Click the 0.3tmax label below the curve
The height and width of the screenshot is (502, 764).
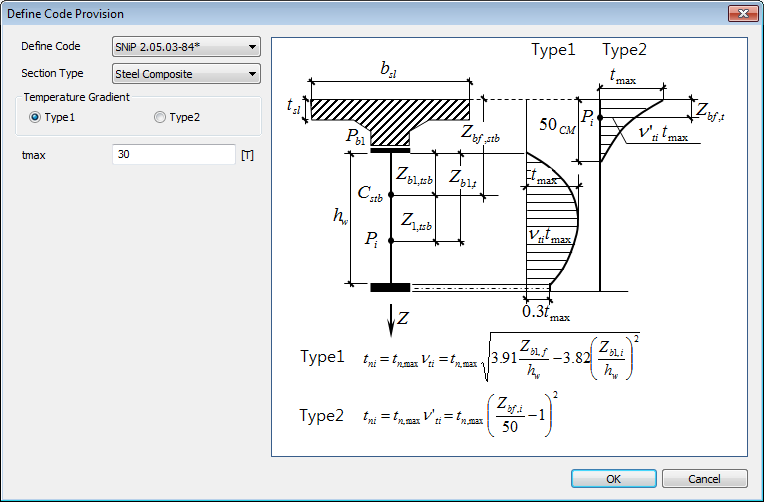tap(546, 313)
